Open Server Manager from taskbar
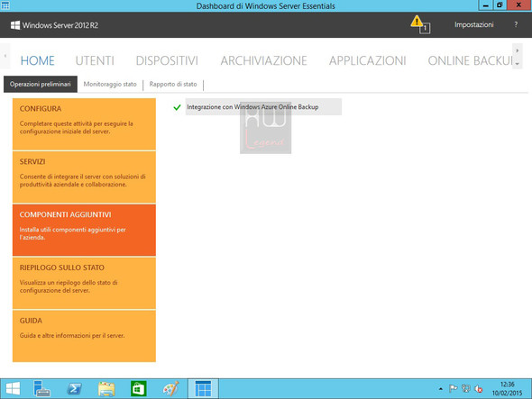Image resolution: width=532 pixels, height=399 pixels. (x=41, y=388)
